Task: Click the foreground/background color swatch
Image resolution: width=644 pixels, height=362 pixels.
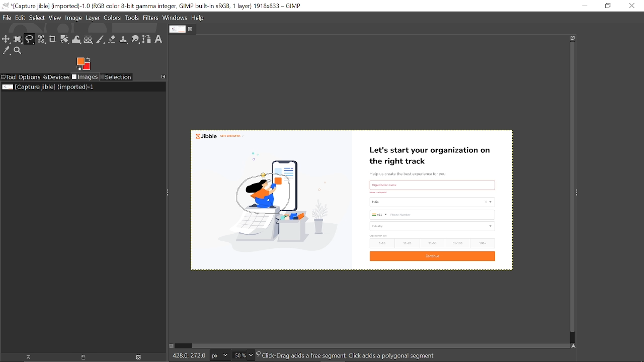Action: 84,64
